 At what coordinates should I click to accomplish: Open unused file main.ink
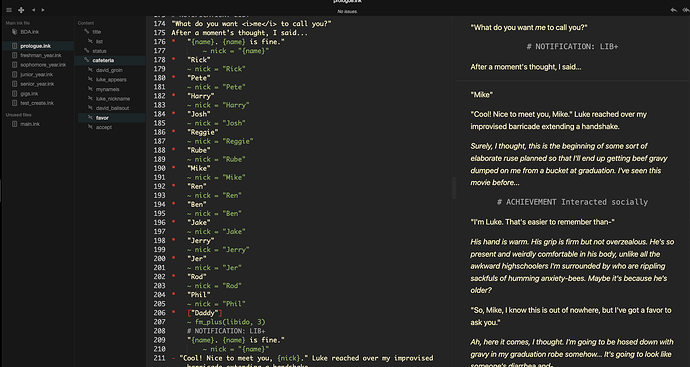(x=30, y=124)
